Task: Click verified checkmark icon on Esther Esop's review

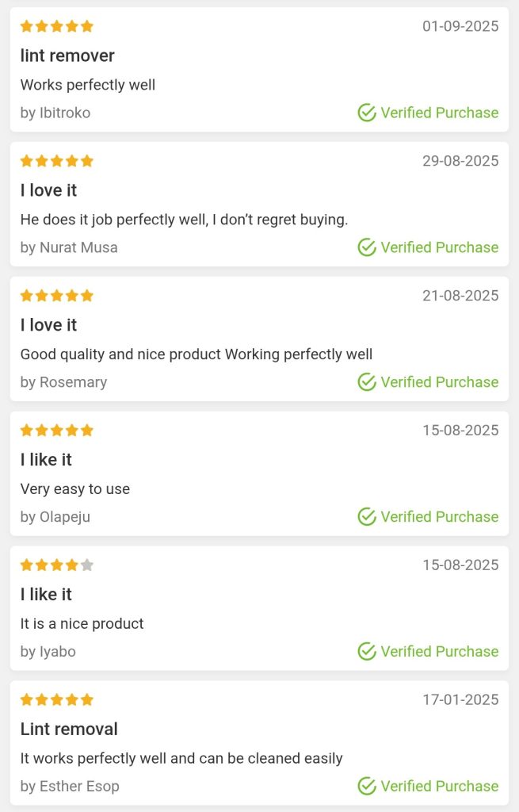Action: 366,787
